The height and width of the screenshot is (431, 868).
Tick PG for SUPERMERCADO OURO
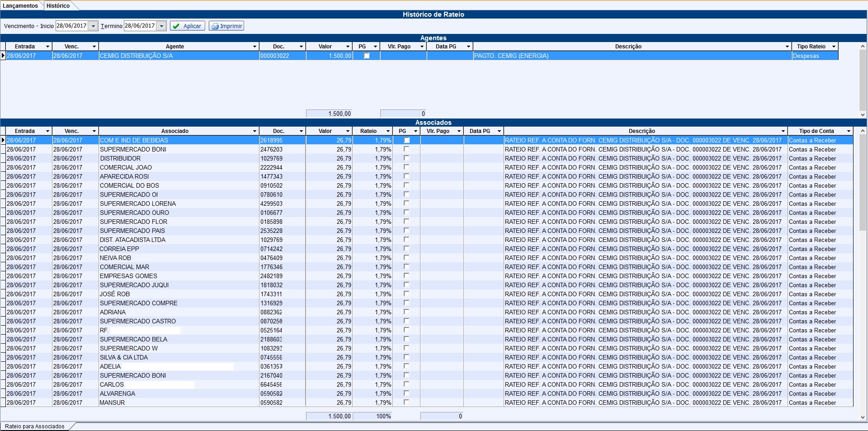coord(406,213)
